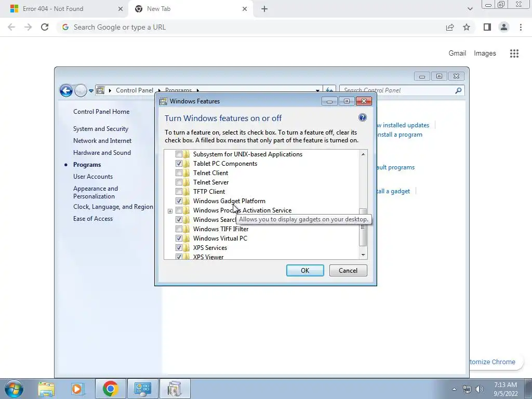Image resolution: width=532 pixels, height=399 pixels.
Task: Close the Error 404 tab
Action: [120, 9]
